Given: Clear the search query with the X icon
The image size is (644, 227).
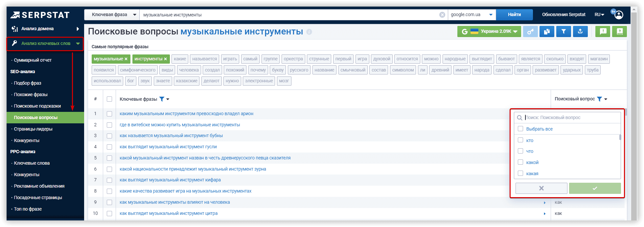Looking at the screenshot, I should (x=442, y=15).
